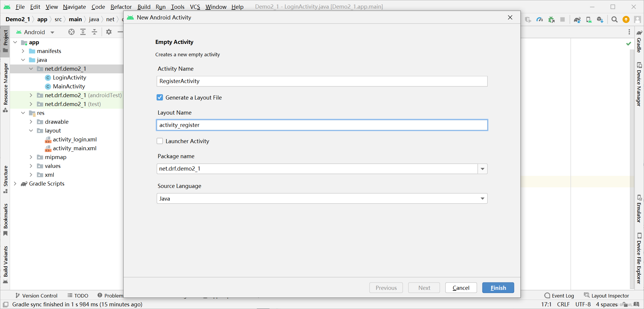
Task: Click Select Opened File target icon
Action: 71,32
